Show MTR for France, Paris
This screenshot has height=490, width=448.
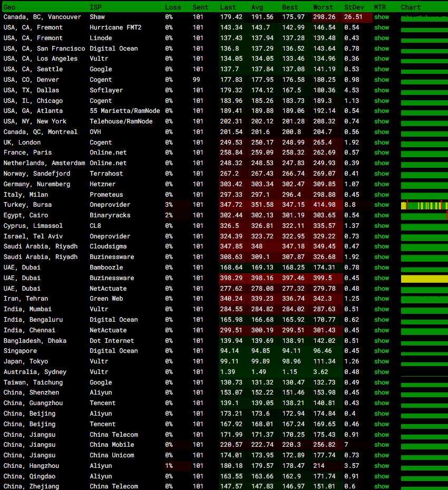point(382,152)
